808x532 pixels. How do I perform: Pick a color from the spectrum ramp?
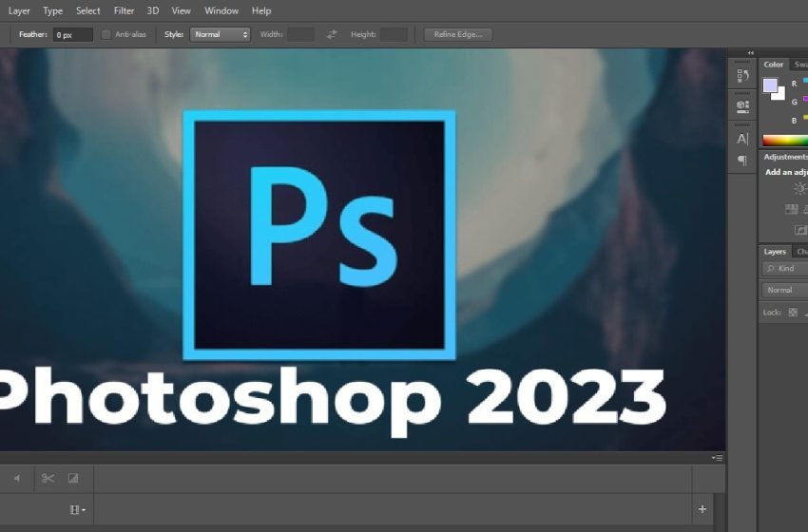pyautogui.click(x=785, y=141)
